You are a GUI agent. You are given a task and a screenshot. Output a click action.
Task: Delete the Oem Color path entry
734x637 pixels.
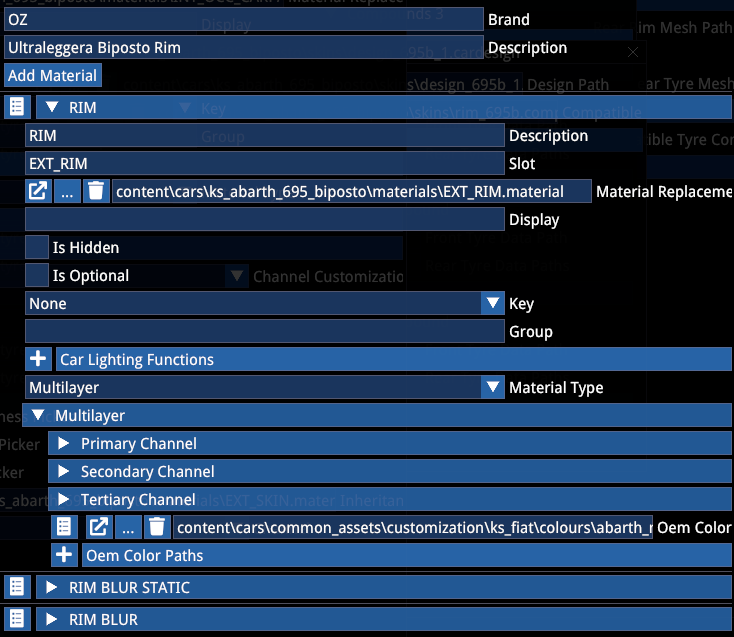coord(157,527)
